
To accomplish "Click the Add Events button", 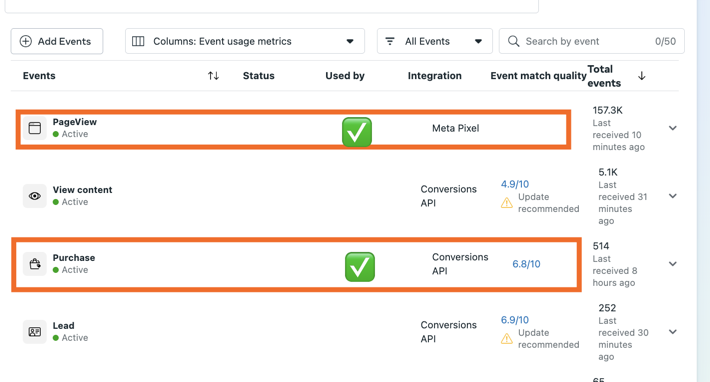I will point(57,41).
